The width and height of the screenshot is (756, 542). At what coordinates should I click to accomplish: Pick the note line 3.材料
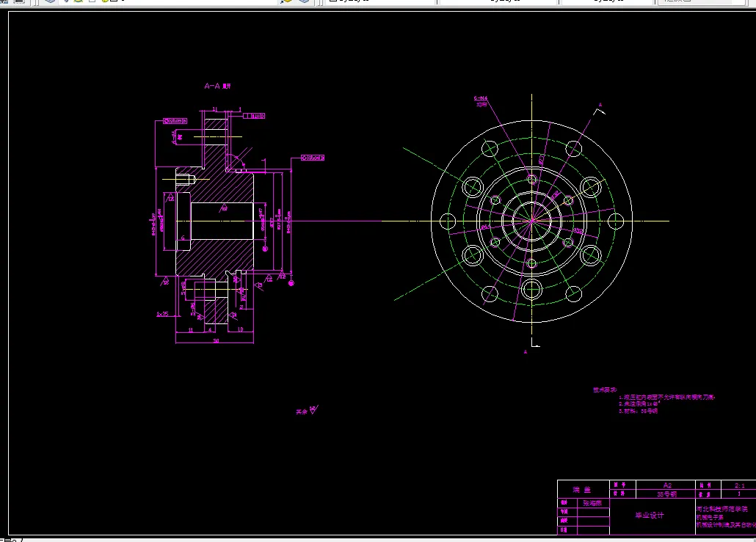click(x=638, y=411)
